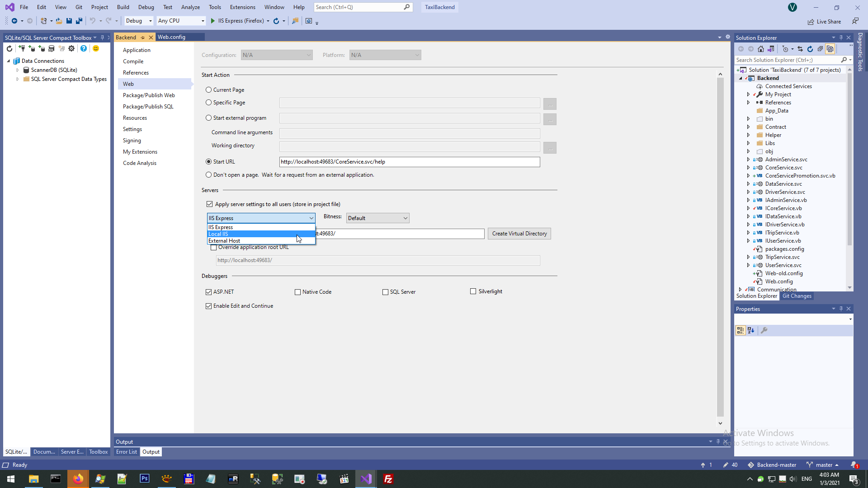Screen dimensions: 868x488
Task: Open Firefox from the Windows taskbar
Action: pos(78,479)
